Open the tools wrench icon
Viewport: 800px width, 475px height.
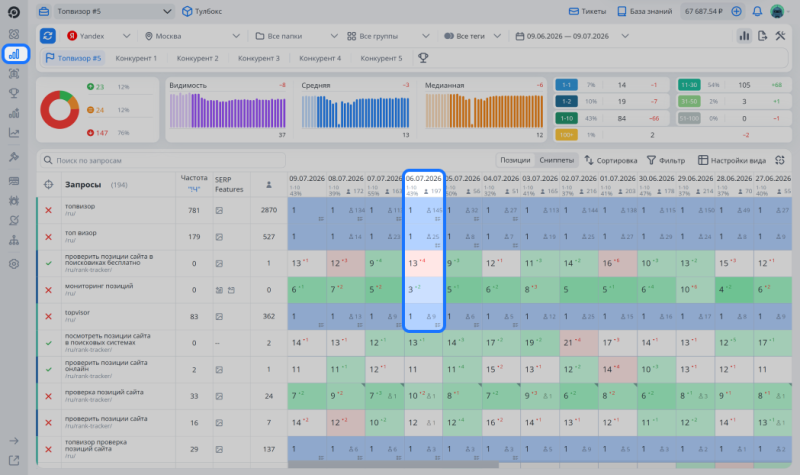pyautogui.click(x=780, y=36)
